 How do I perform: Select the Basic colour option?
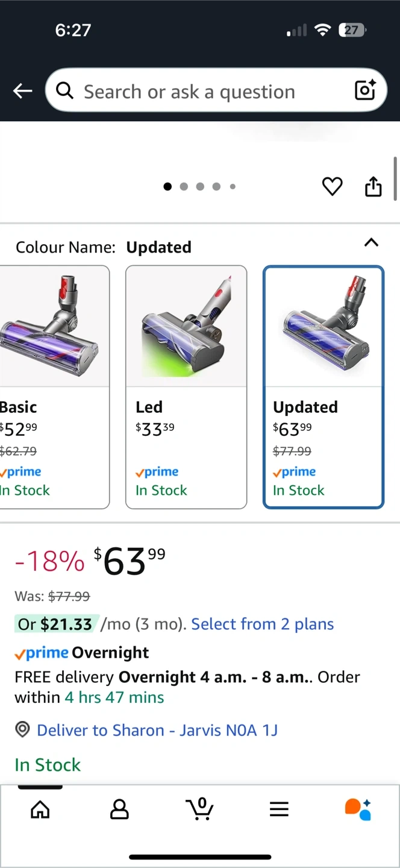coord(53,387)
